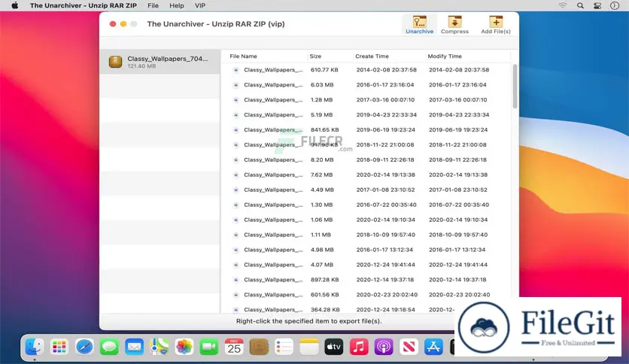The height and width of the screenshot is (364, 629).
Task: Open Messages from the dock
Action: coord(109,347)
